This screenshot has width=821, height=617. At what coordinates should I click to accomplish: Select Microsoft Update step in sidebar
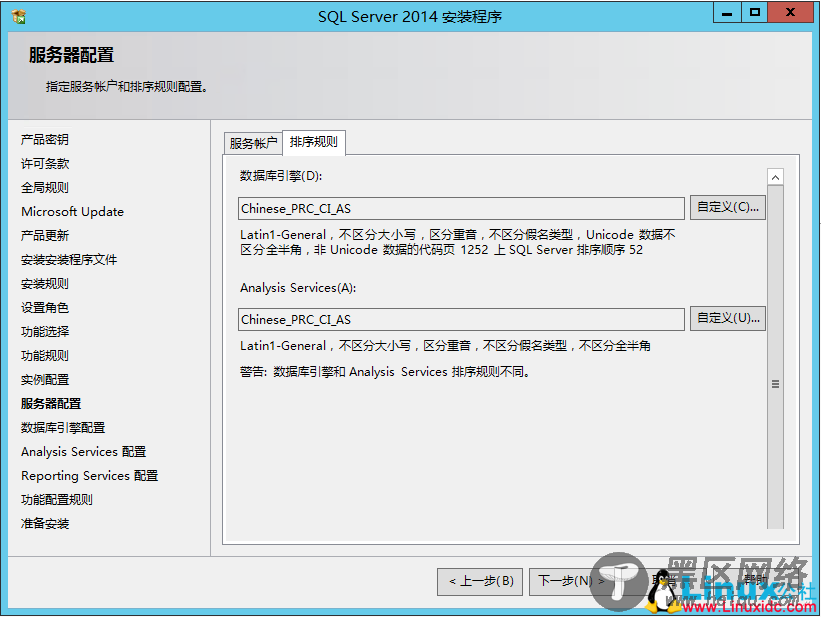(73, 212)
